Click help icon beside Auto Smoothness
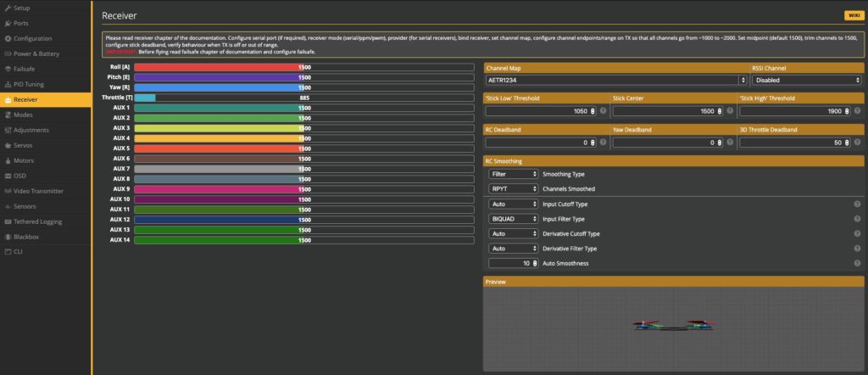 coord(857,264)
